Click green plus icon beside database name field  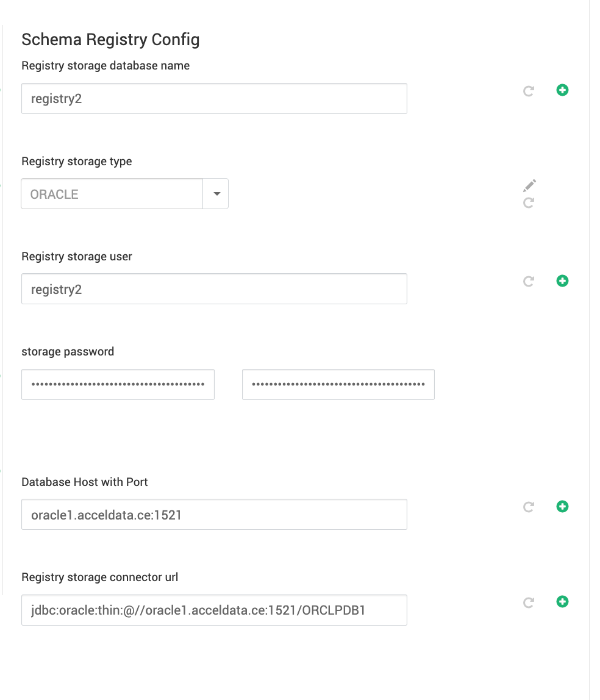click(x=562, y=90)
